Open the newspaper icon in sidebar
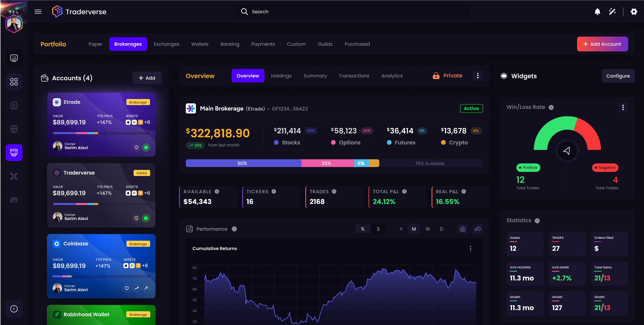644x325 pixels. [x=14, y=200]
